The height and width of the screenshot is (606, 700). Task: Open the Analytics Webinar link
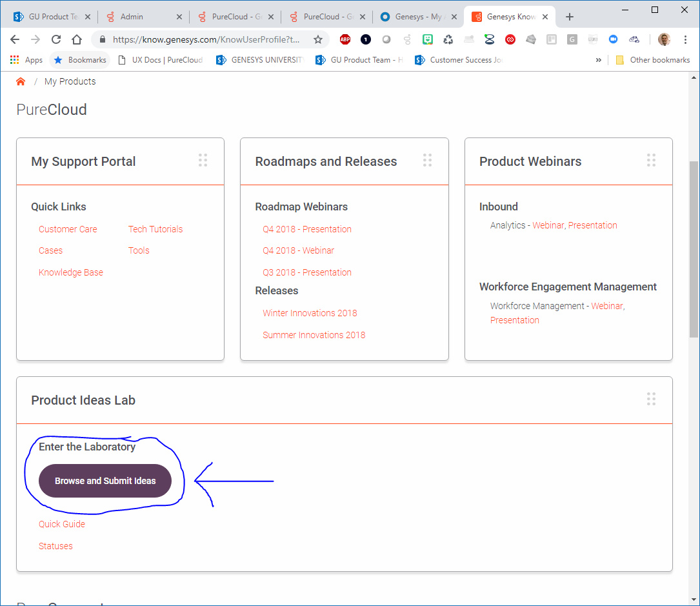548,225
